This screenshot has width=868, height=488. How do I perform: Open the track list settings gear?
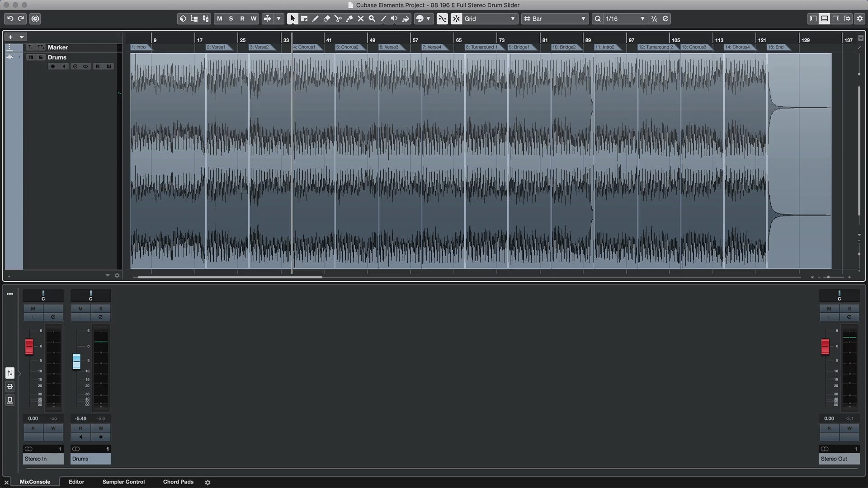pyautogui.click(x=117, y=275)
